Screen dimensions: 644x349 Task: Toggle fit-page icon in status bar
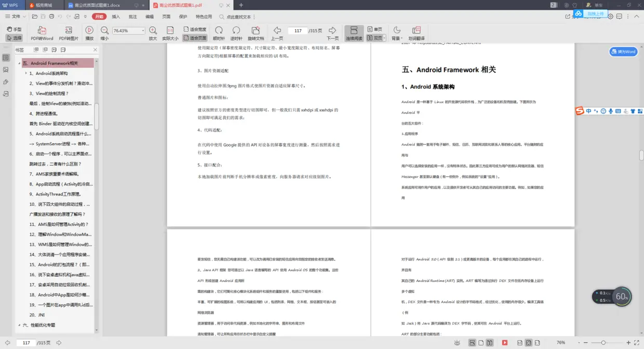coord(528,343)
